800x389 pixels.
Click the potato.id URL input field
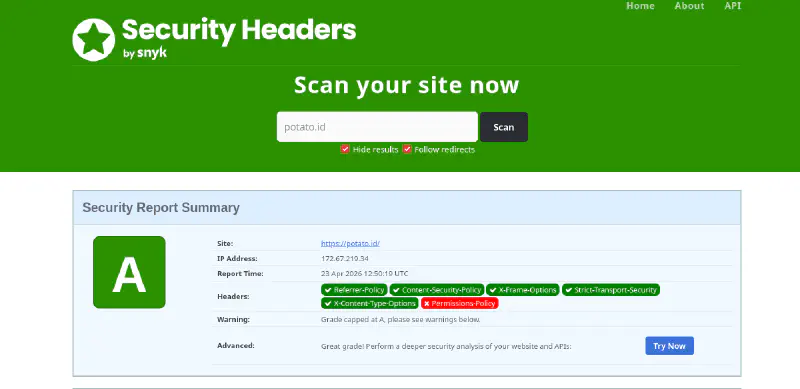tap(377, 127)
